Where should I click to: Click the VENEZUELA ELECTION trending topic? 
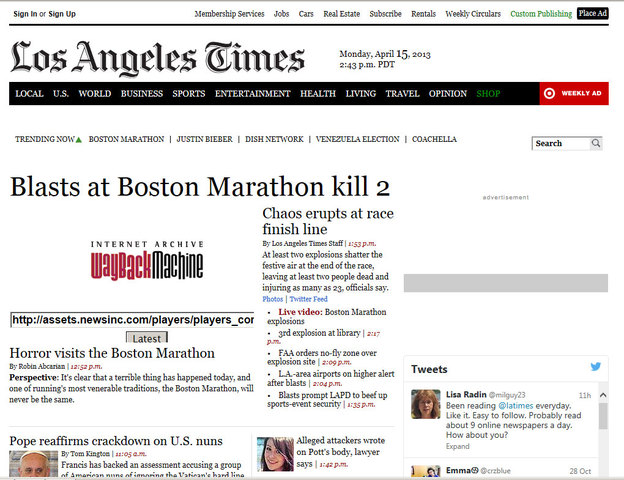coord(357,139)
